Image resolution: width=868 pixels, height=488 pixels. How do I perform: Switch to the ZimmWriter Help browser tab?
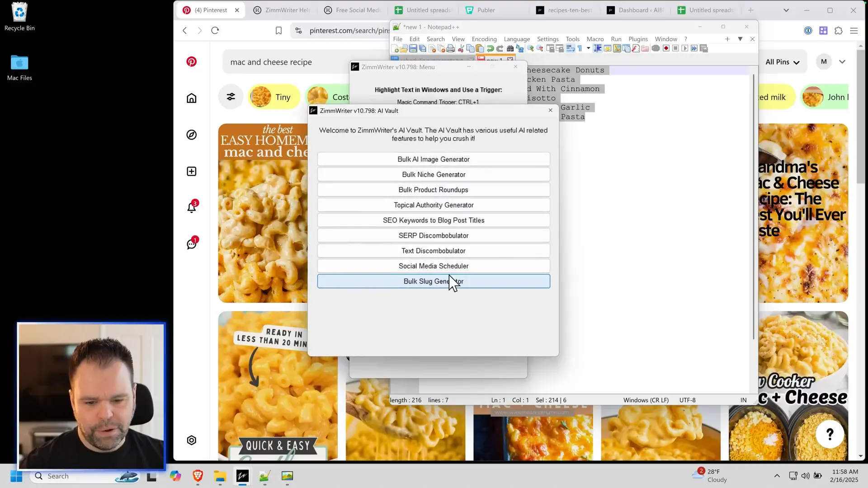click(x=283, y=10)
